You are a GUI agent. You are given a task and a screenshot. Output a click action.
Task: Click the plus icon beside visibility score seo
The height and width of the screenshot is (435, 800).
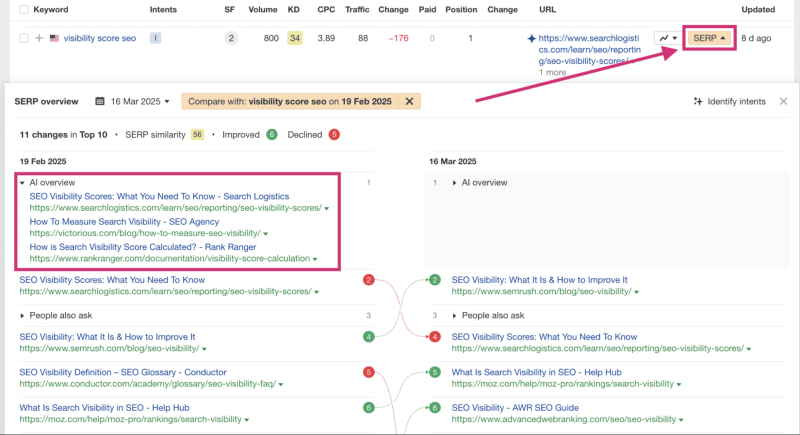(x=39, y=38)
